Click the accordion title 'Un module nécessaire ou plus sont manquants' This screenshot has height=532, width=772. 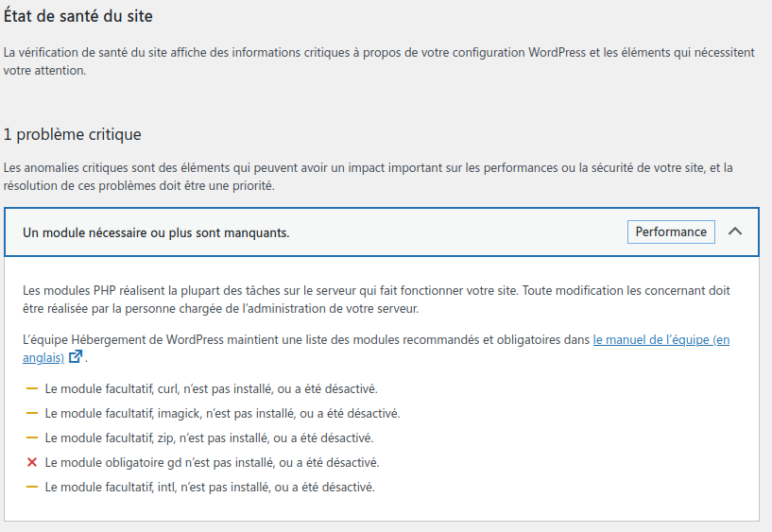(156, 232)
